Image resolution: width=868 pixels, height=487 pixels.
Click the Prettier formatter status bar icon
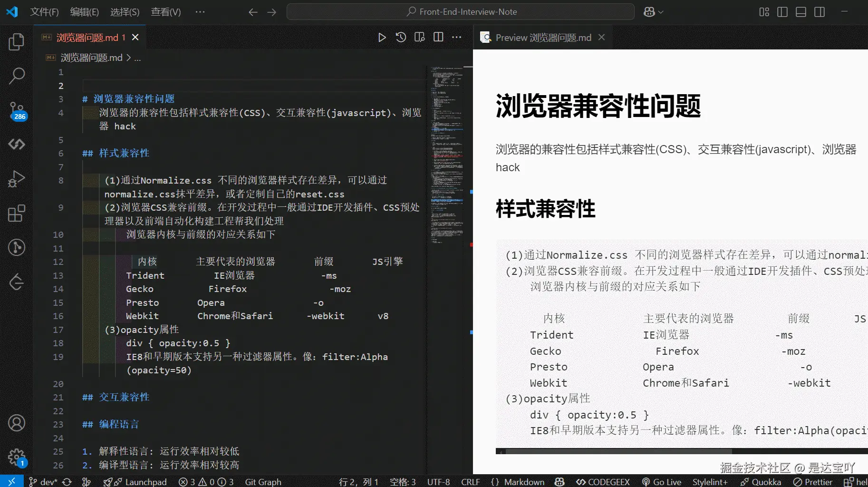point(812,481)
